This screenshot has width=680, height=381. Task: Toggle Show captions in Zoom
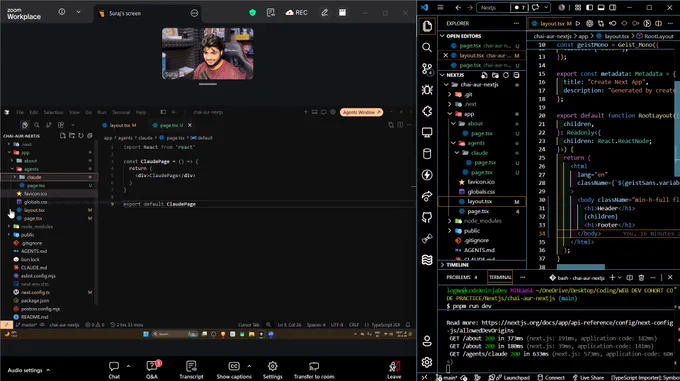click(234, 370)
